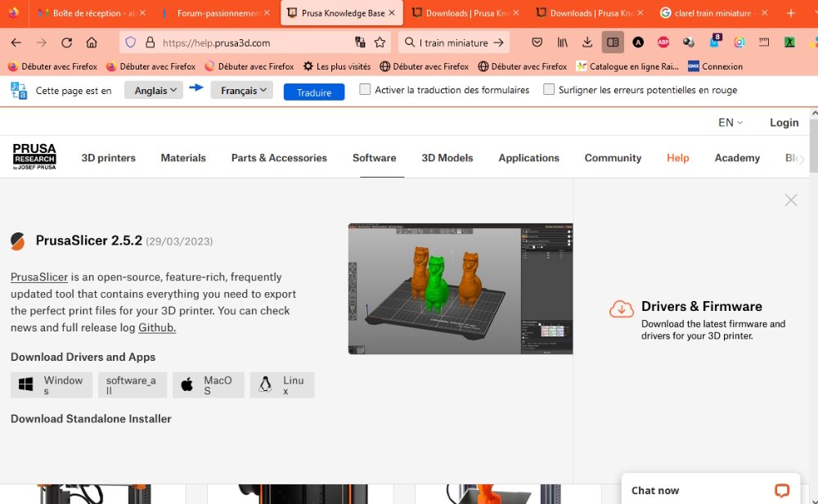
Task: Download PrusaSlicer for MacOS
Action: (x=208, y=385)
